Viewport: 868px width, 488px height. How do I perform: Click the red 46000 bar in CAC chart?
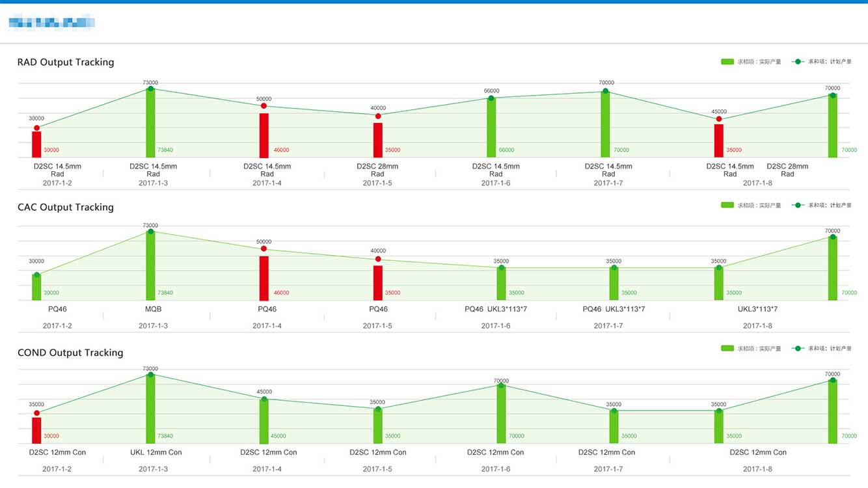[x=264, y=278]
